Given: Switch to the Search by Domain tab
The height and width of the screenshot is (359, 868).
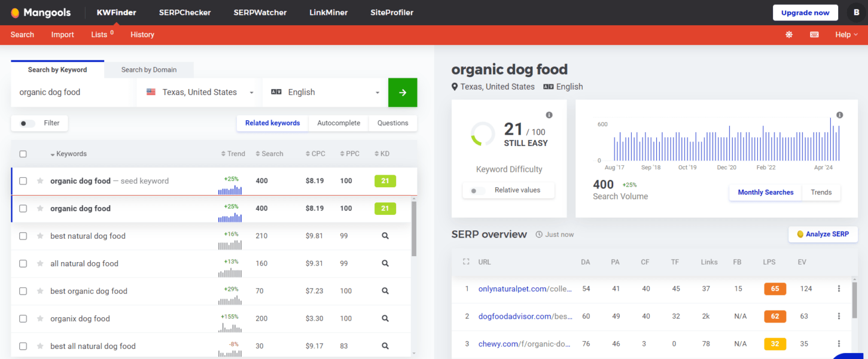Looking at the screenshot, I should coord(148,69).
